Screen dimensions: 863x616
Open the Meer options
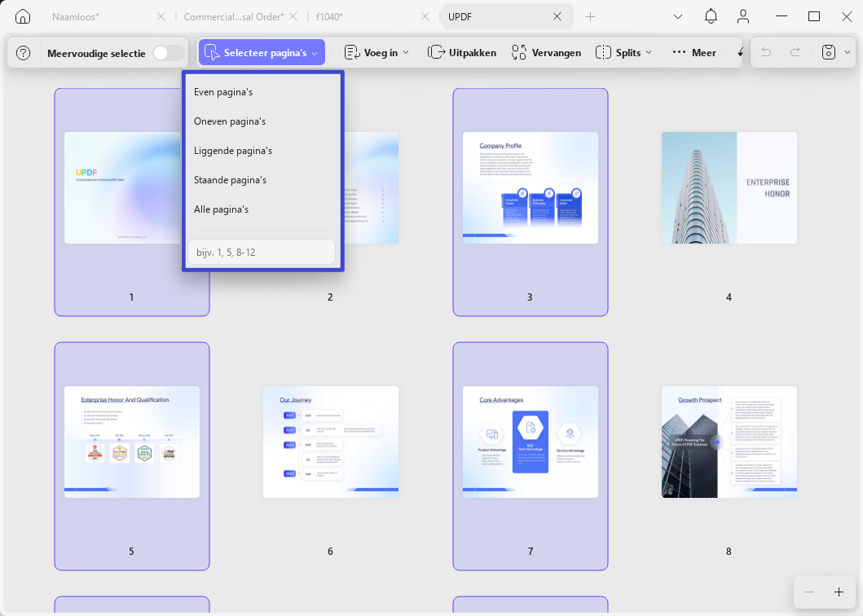[694, 52]
